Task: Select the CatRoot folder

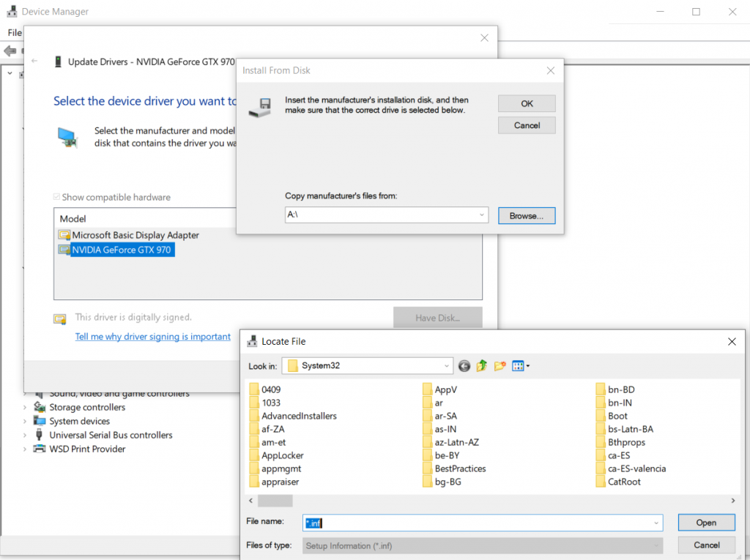Action: 618,482
